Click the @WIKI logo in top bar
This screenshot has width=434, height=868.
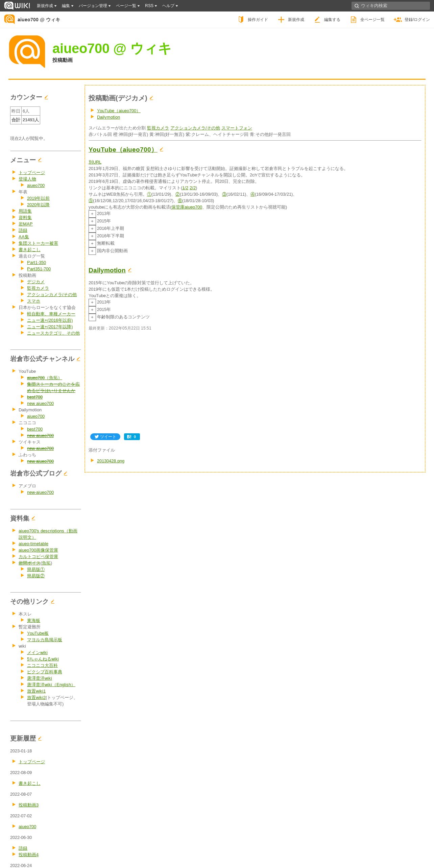17,5
